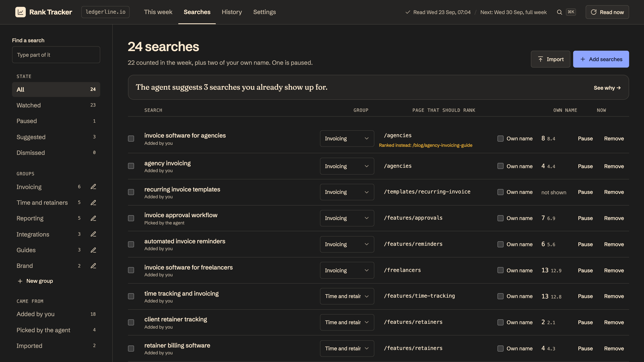Select the client retainer tracking row checkbox
This screenshot has width=644, height=362.
pos(131,322)
